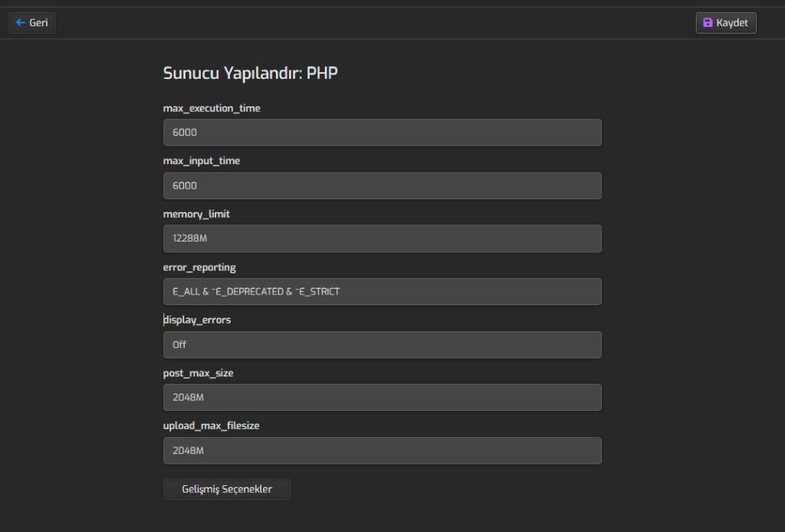The width and height of the screenshot is (785, 532).
Task: Click the memory_limit label
Action: click(x=196, y=214)
